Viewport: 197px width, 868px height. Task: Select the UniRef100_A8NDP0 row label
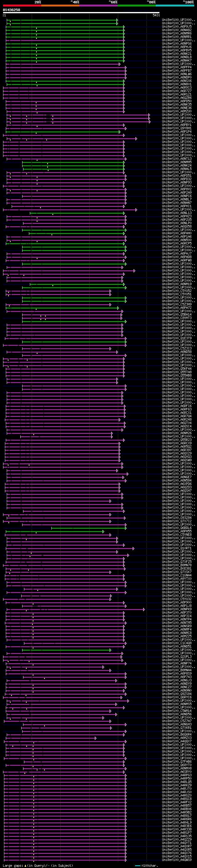(177, 78)
